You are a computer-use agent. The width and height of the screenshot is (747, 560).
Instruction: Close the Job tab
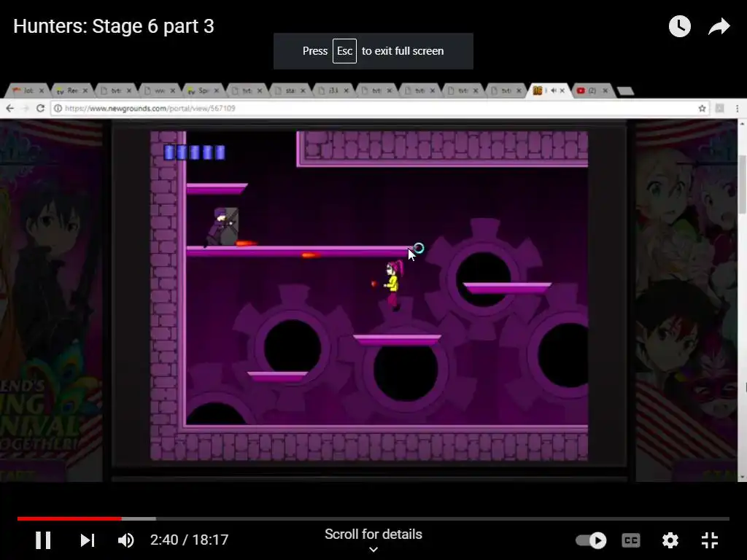[41, 90]
